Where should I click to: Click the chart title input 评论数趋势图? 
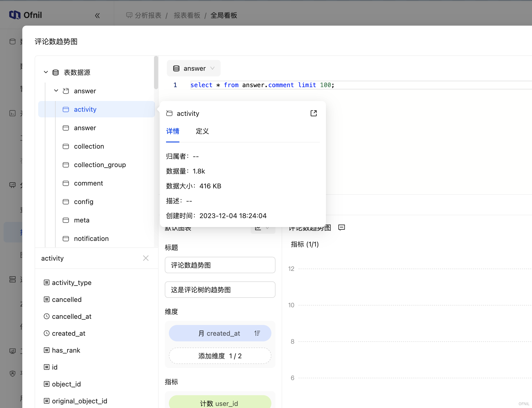coord(220,265)
